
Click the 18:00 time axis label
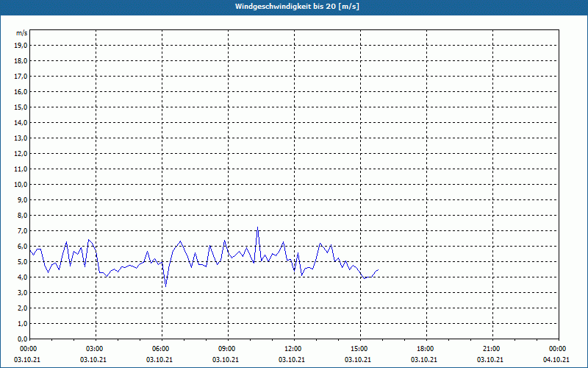426,349
